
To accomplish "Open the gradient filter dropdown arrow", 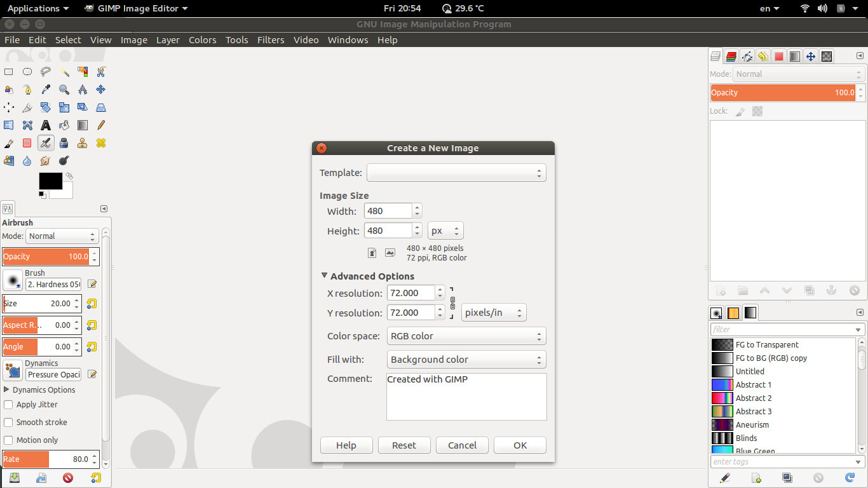I will pos(858,329).
